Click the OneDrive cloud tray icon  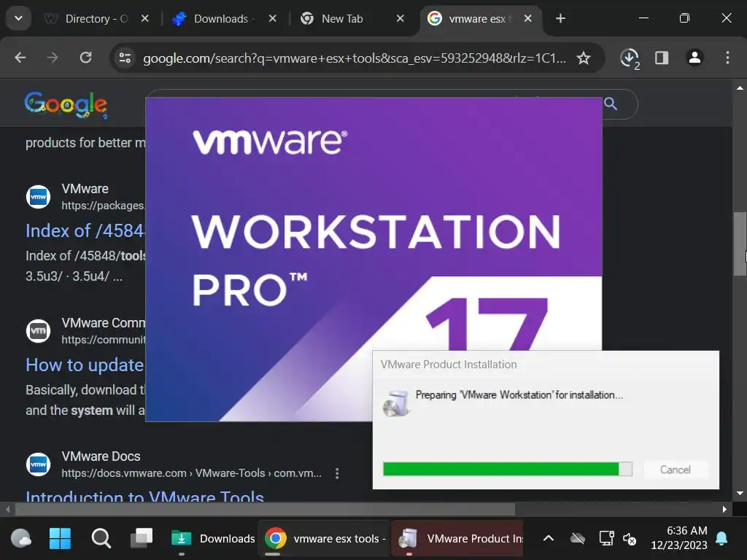click(x=578, y=539)
